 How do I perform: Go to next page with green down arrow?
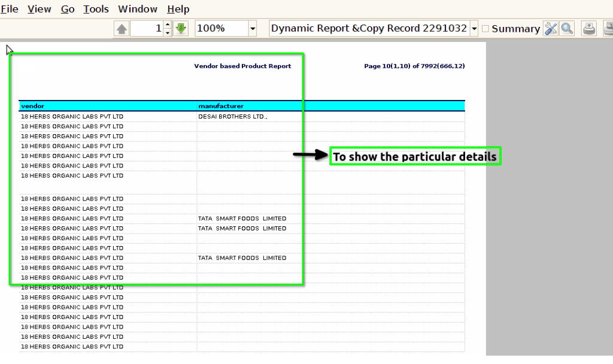point(181,29)
